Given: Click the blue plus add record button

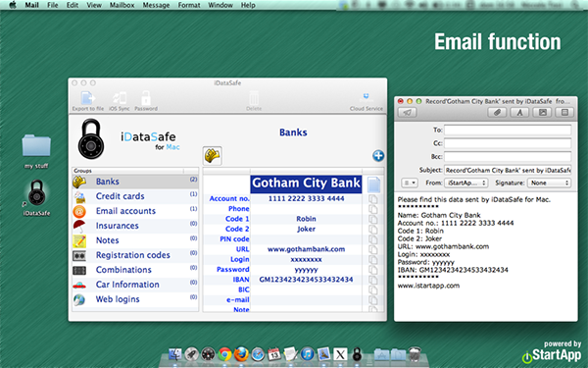Looking at the screenshot, I should pos(378,155).
